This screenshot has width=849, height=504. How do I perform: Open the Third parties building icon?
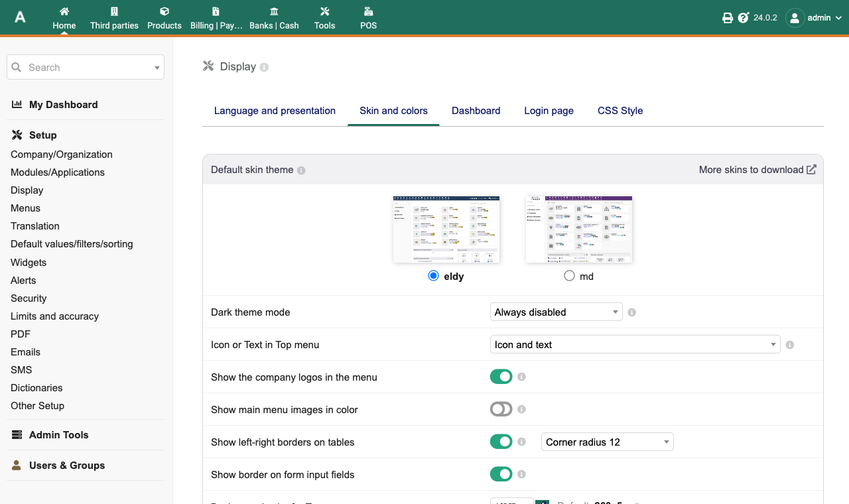click(114, 11)
